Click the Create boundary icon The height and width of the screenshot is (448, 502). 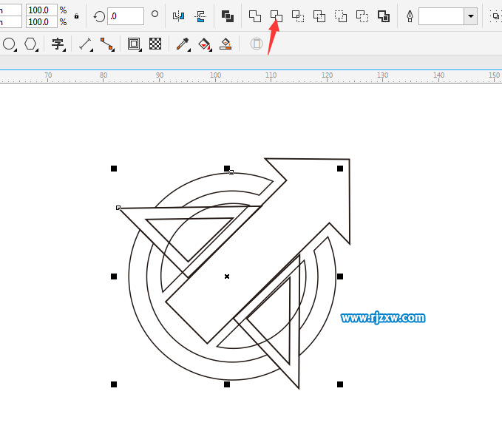pyautogui.click(x=384, y=16)
